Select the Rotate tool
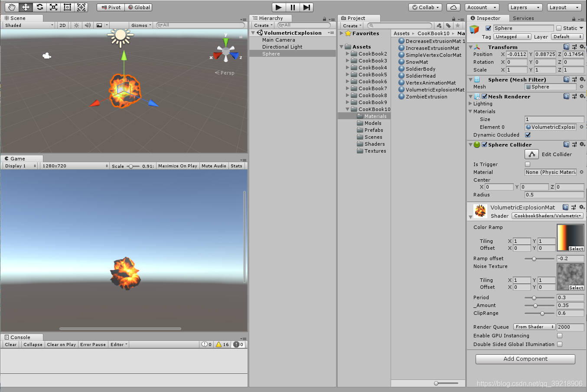 [x=39, y=7]
